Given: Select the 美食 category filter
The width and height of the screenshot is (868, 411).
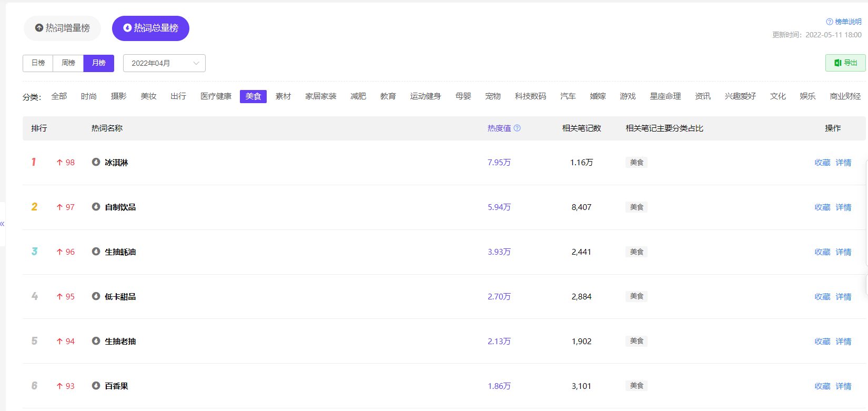Looking at the screenshot, I should tap(253, 96).
